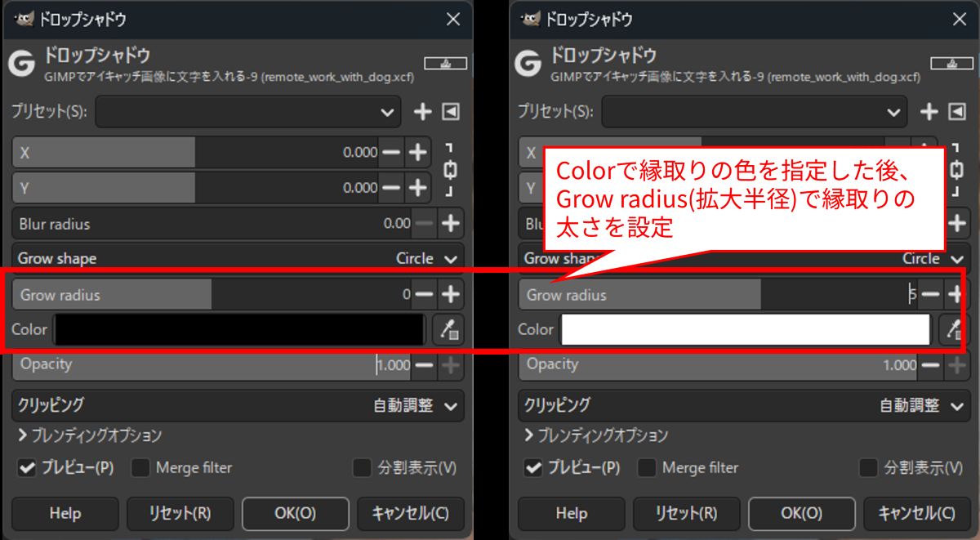Decrease Opacity with minus in right dialog

pos(930,365)
